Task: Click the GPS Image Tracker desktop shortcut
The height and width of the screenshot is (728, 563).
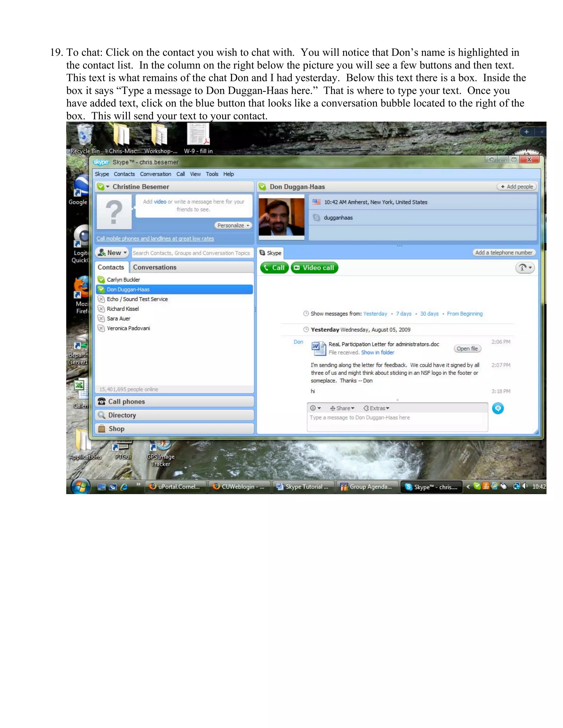Action: [161, 454]
